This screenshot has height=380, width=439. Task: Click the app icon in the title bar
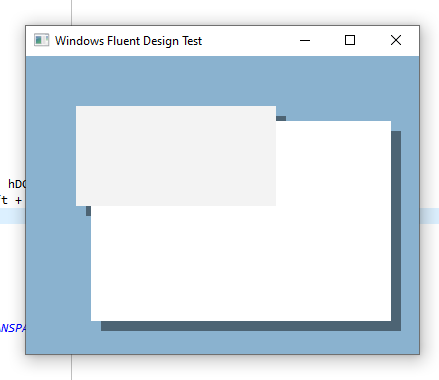(42, 40)
